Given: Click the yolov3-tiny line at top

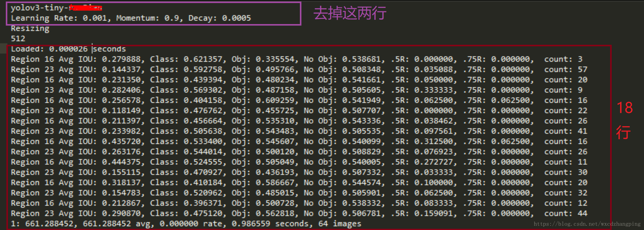Looking at the screenshot, I should click(56, 8).
